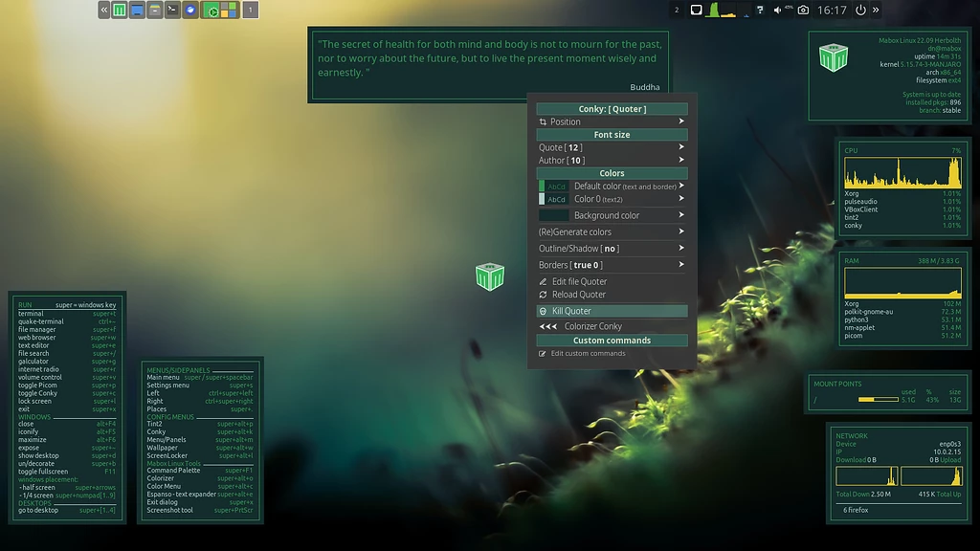Screen dimensions: 980x551
Task: Open the file manager icon on the panel
Action: [x=155, y=9]
